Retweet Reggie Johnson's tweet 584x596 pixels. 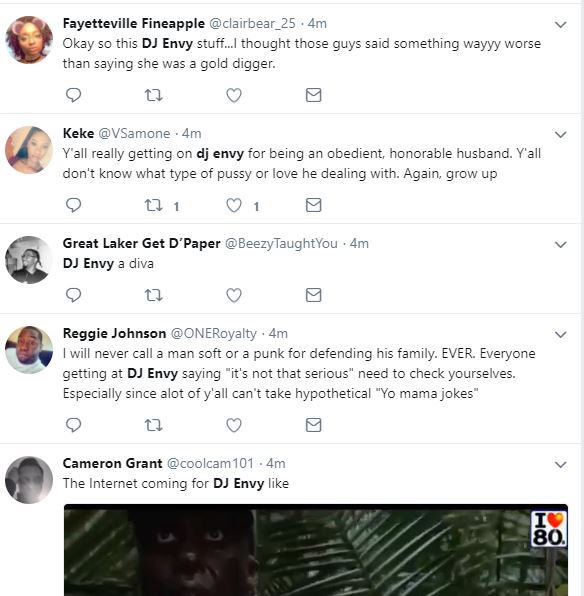(154, 425)
